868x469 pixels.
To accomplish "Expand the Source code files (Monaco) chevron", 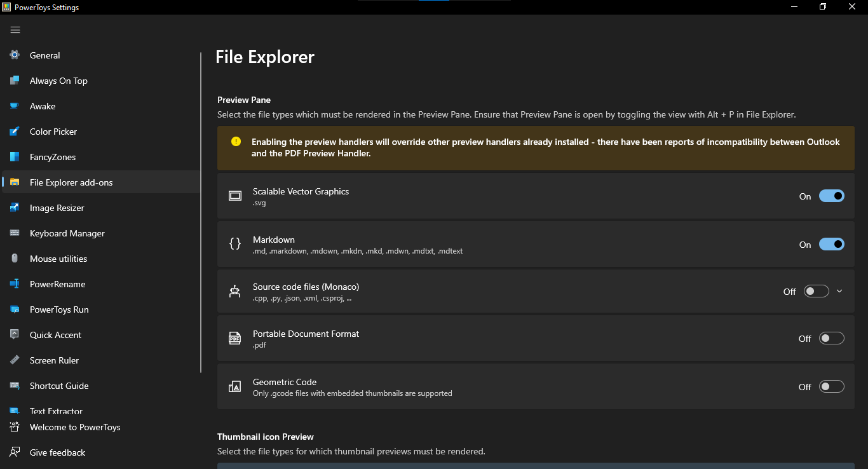I will pos(839,291).
